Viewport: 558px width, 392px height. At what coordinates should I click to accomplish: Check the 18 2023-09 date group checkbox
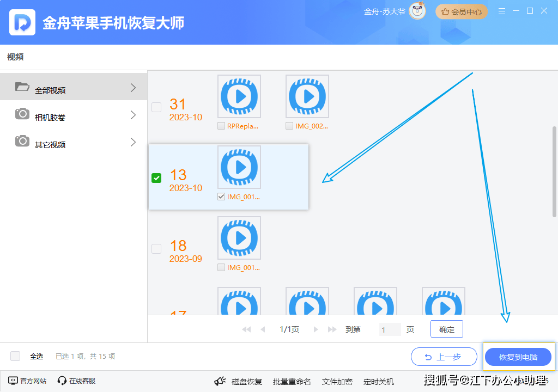click(x=156, y=249)
